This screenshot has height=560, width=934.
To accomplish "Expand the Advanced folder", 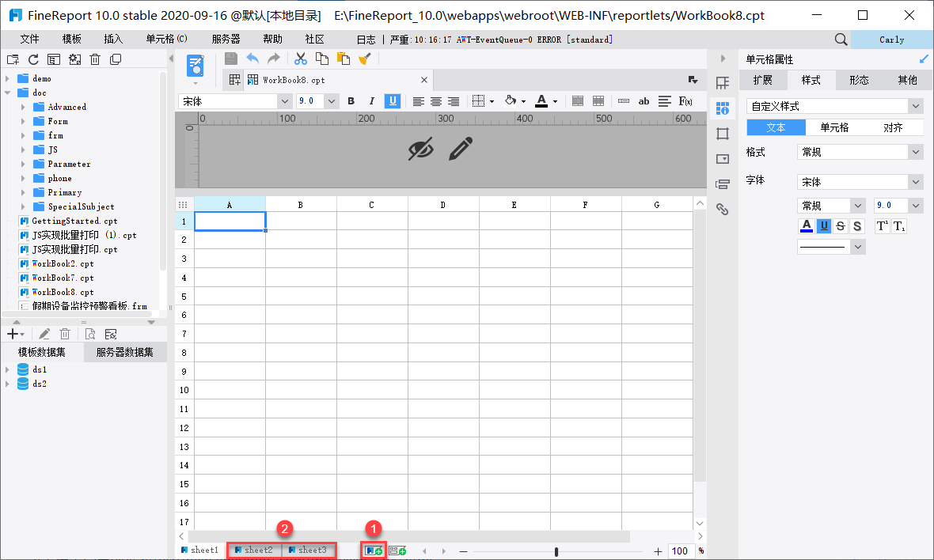I will click(23, 107).
